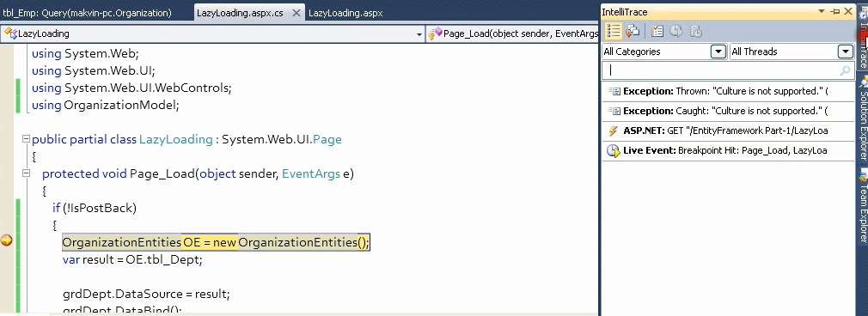The height and width of the screenshot is (316, 868).
Task: Switch to LazyLoading.aspx tab
Action: coord(345,13)
